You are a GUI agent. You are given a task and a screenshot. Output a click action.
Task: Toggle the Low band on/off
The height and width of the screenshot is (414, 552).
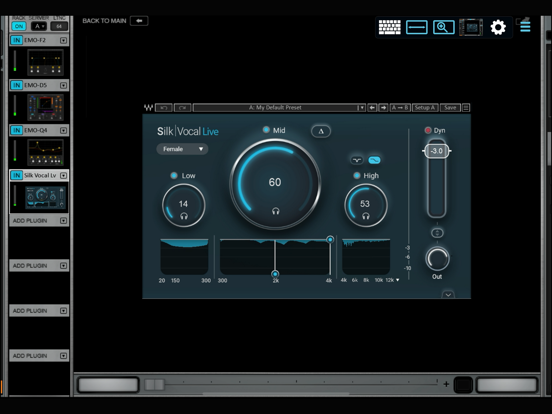tap(174, 175)
